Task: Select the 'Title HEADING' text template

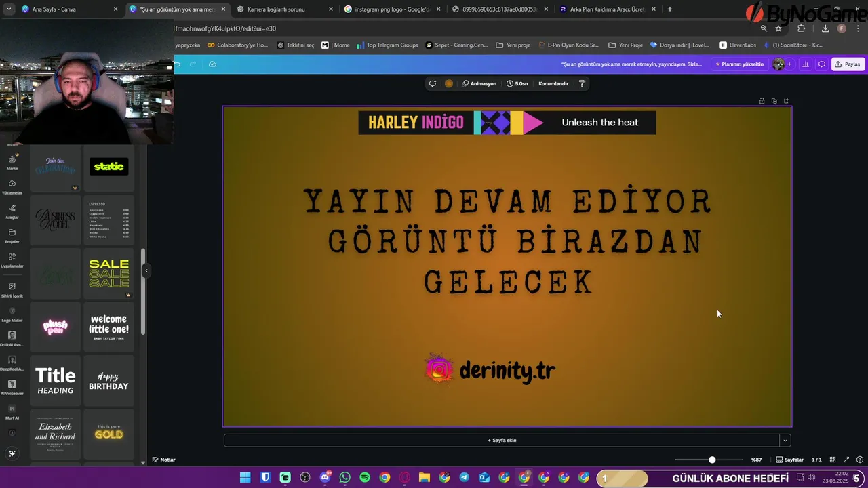Action: (x=56, y=381)
